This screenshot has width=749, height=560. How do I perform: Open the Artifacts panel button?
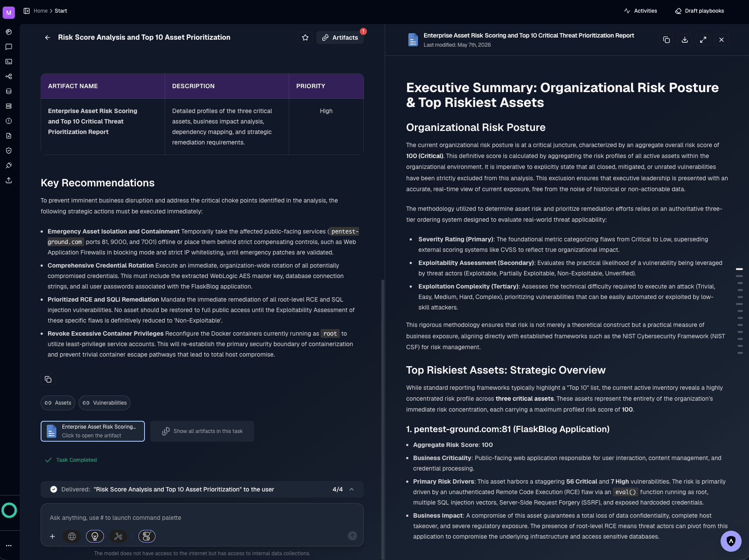click(x=340, y=38)
